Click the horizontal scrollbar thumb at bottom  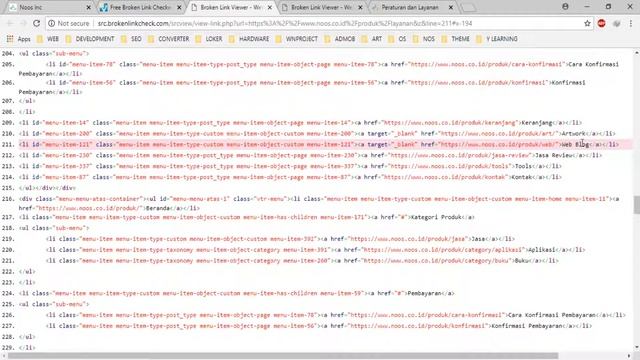[x=282, y=356]
